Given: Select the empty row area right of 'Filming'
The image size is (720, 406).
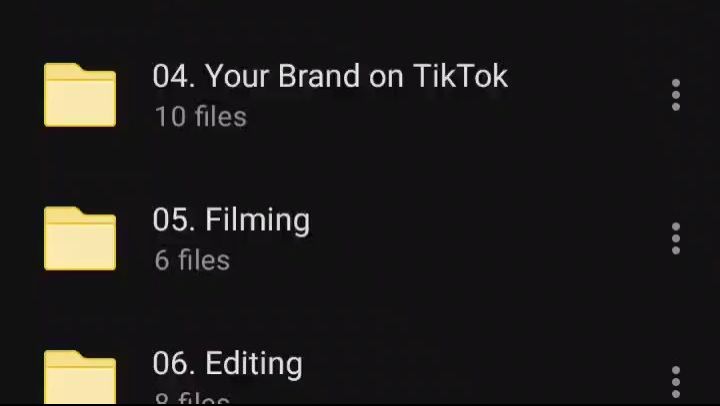Looking at the screenshot, I should (x=487, y=238).
